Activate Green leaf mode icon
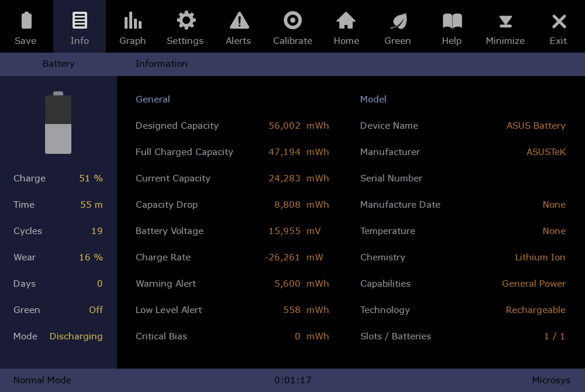Image resolution: width=585 pixels, height=392 pixels. (x=398, y=22)
